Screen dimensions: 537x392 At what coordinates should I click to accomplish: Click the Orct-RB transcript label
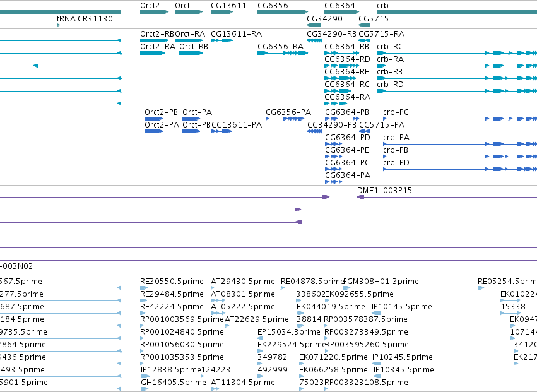tap(194, 47)
